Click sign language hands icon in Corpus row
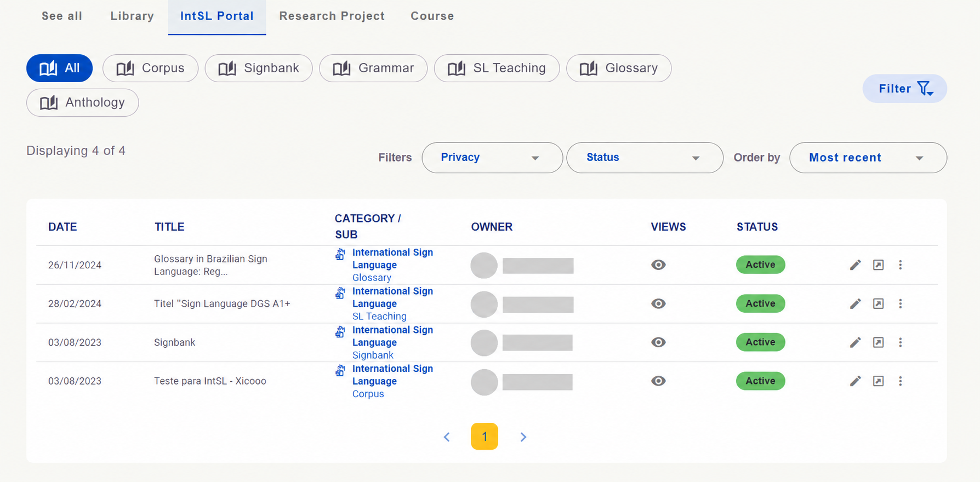 tap(340, 370)
